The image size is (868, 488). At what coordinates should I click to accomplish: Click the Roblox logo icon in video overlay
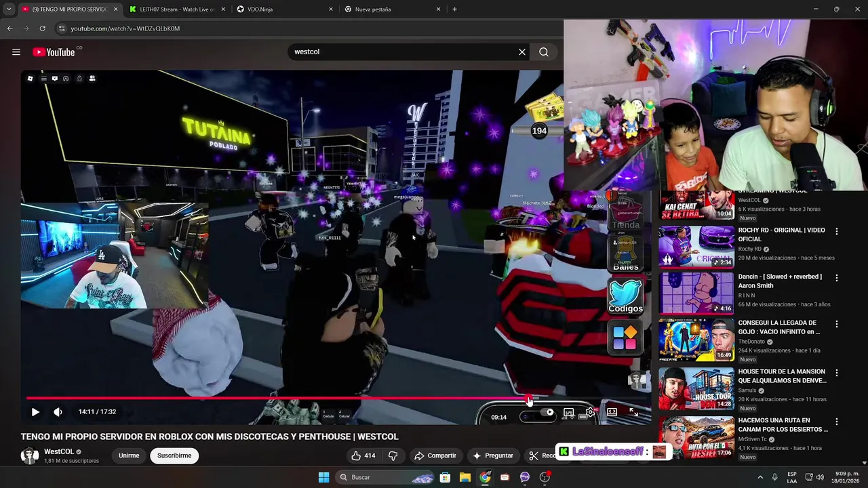pos(30,79)
